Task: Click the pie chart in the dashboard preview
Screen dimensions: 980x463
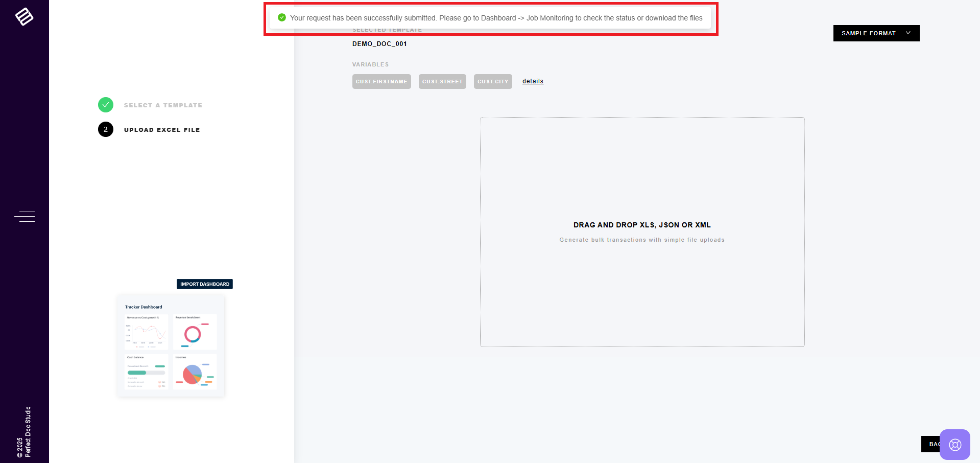Action: (192, 375)
